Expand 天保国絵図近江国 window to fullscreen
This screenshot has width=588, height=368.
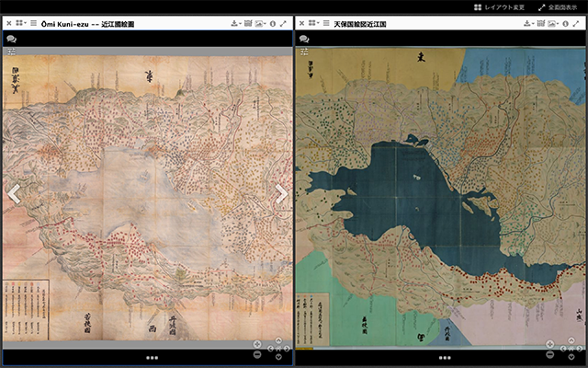tap(576, 23)
